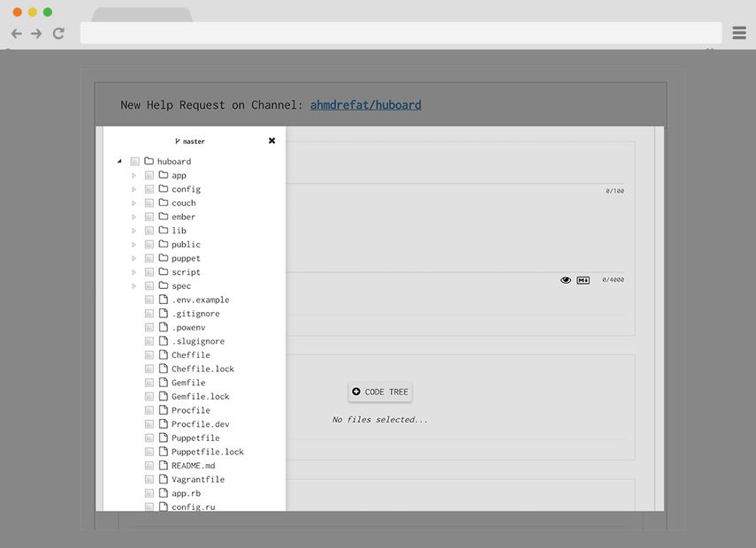Click the lib folder icon
This screenshot has width=756, height=548.
click(164, 230)
